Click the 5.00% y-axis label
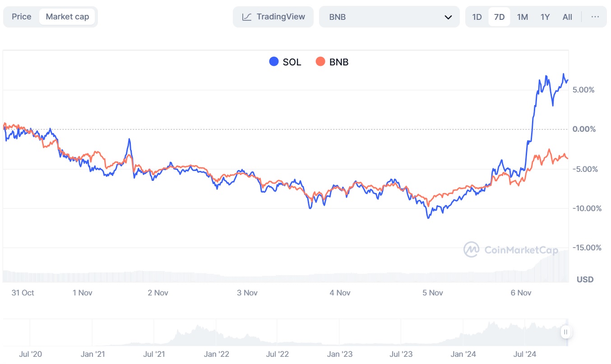611x364 pixels. pyautogui.click(x=584, y=90)
